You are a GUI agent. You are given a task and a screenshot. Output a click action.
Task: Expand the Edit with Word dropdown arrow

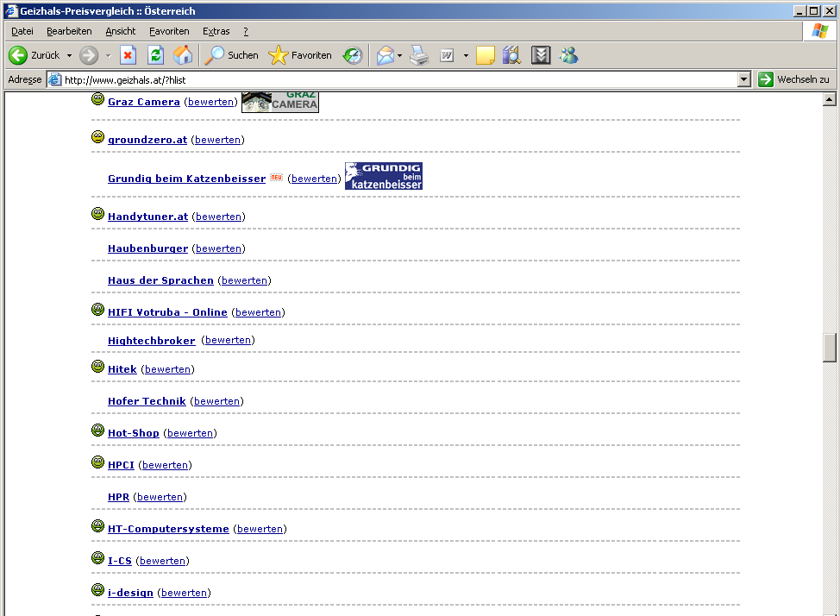point(466,55)
